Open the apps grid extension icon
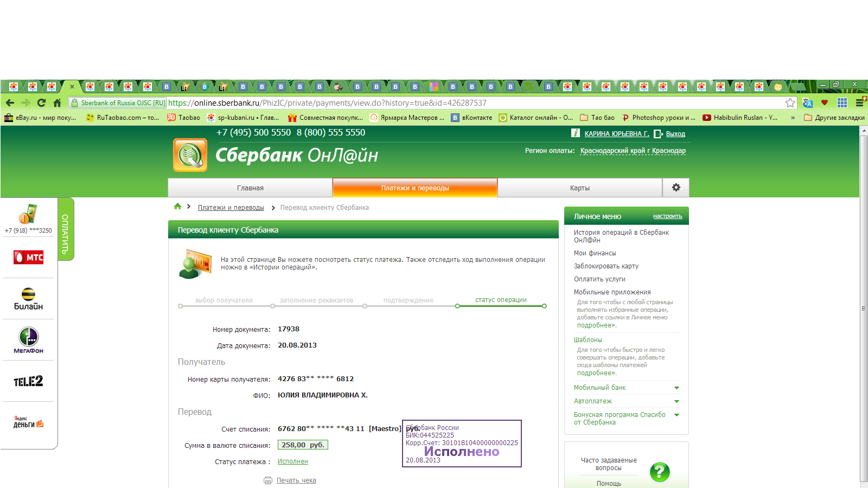This screenshot has width=868, height=488. 842,102
